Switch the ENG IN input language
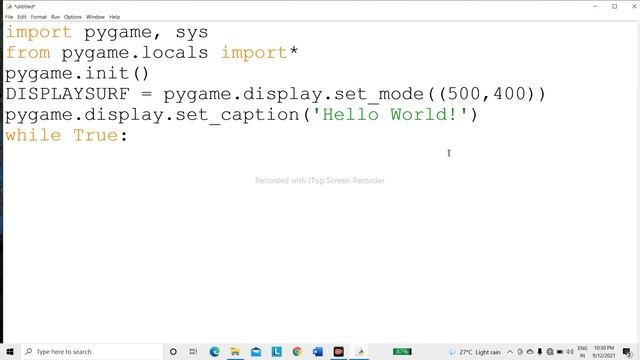 coord(582,352)
